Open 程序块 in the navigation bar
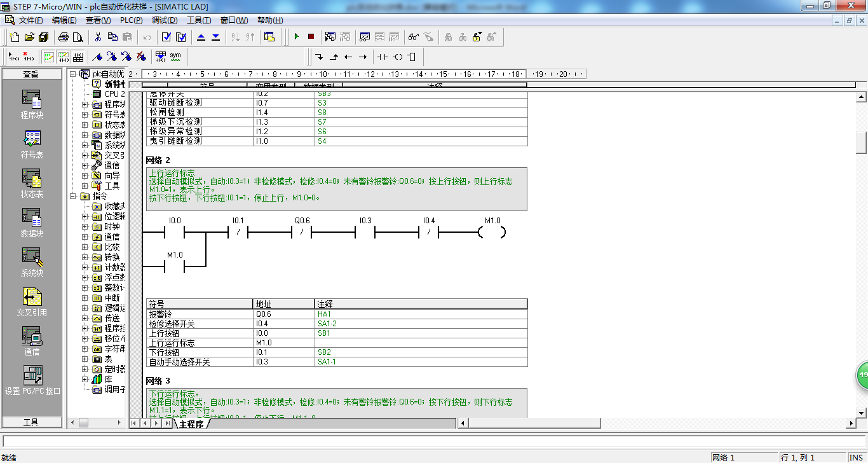This screenshot has width=868, height=463. (x=32, y=105)
